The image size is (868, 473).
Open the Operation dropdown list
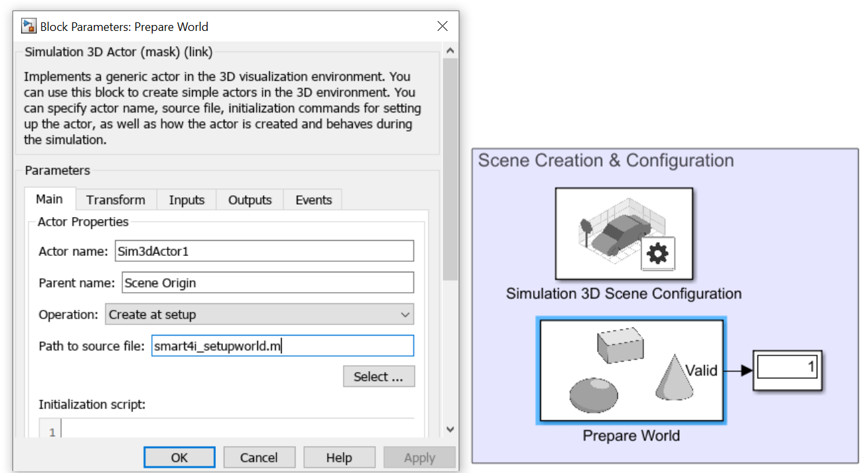tap(259, 314)
